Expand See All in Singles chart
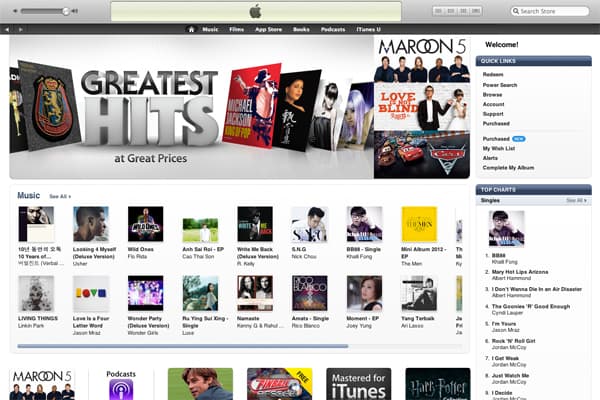 pos(575,200)
